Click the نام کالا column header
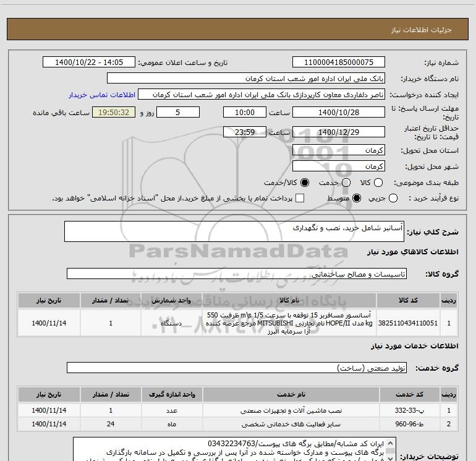Image resolution: width=476 pixels, height=461 pixels. coord(289,300)
